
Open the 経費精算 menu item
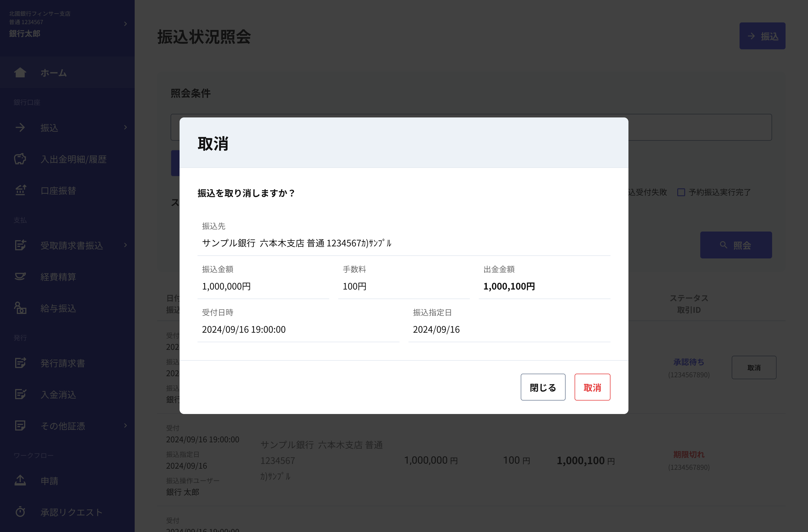[x=58, y=277]
